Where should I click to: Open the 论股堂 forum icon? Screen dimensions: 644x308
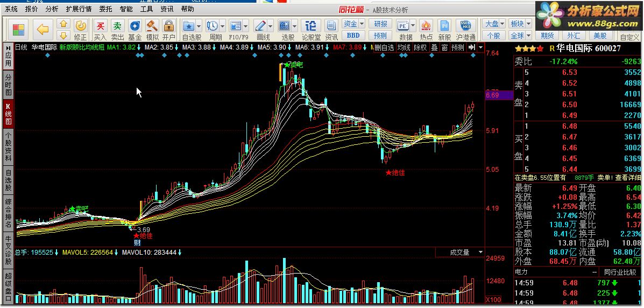pyautogui.click(x=311, y=26)
